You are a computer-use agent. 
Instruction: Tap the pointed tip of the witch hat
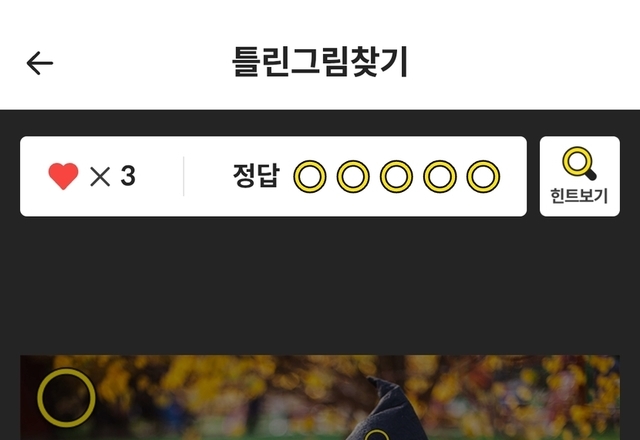[x=378, y=384]
